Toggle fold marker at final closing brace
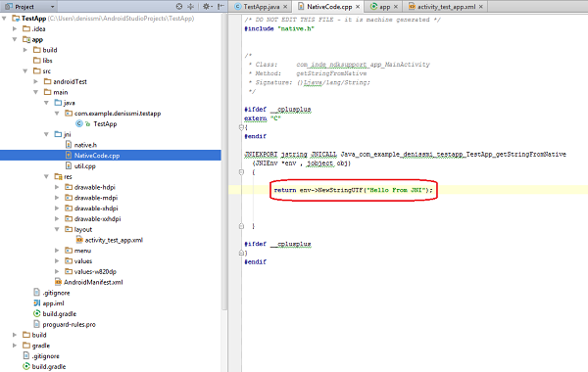 (x=241, y=254)
